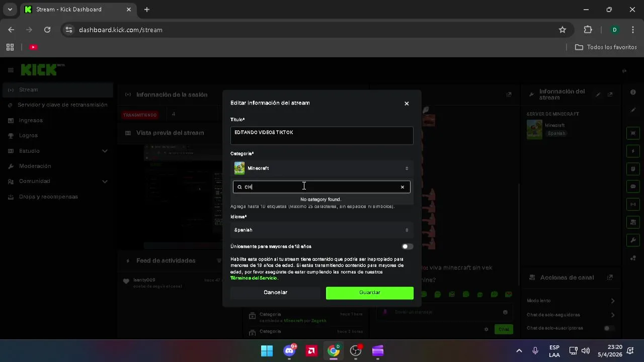Click the broadcast signal icon in right toolbar
Screen dimensions: 644x362
point(633,204)
